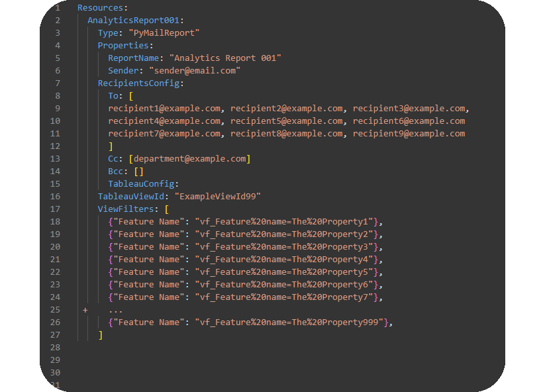545x392 pixels.
Task: Click recipient5@example.com address
Action: coord(286,121)
